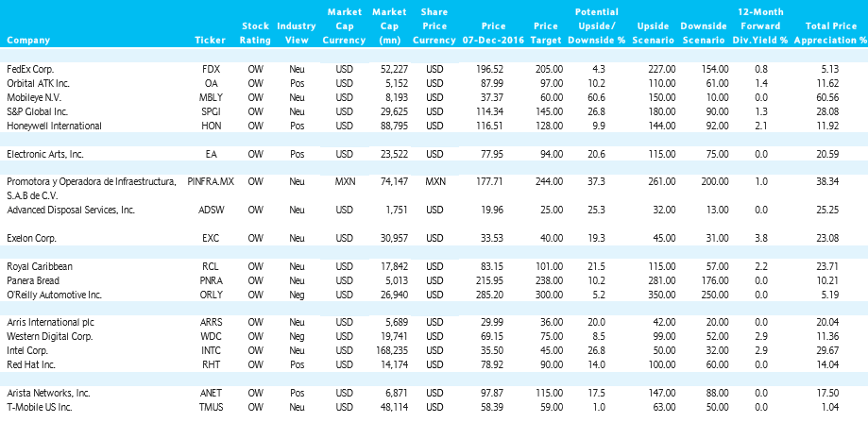Click Mobileye N.V. price target 60.00

tap(549, 97)
